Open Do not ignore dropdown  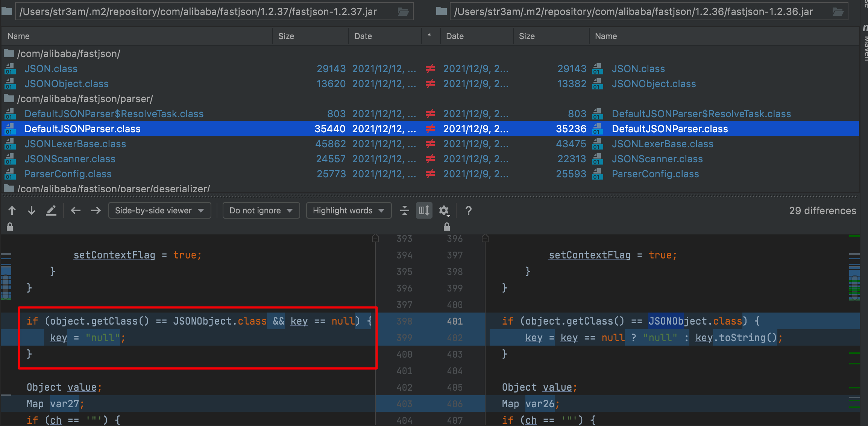click(x=261, y=210)
